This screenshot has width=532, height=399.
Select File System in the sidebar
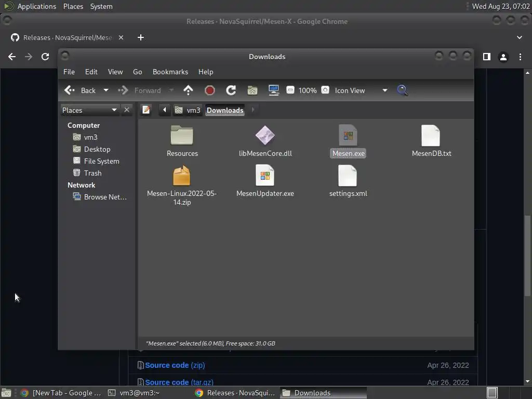(97, 161)
